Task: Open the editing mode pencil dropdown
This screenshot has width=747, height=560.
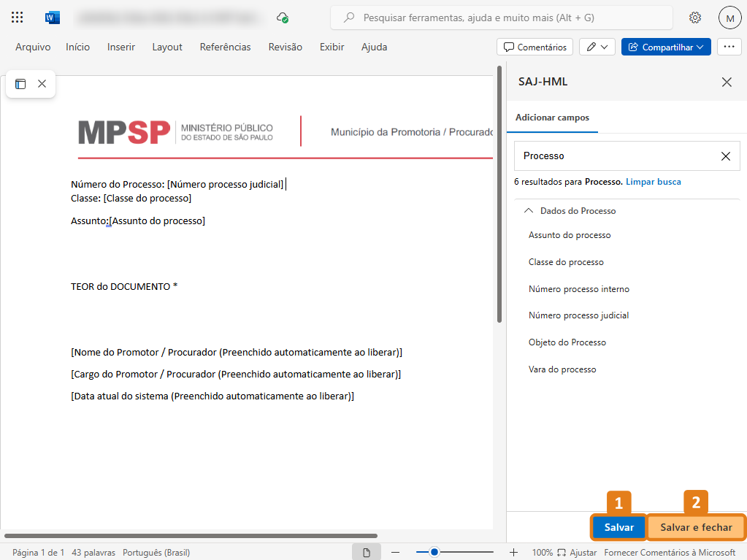Action: [x=597, y=47]
